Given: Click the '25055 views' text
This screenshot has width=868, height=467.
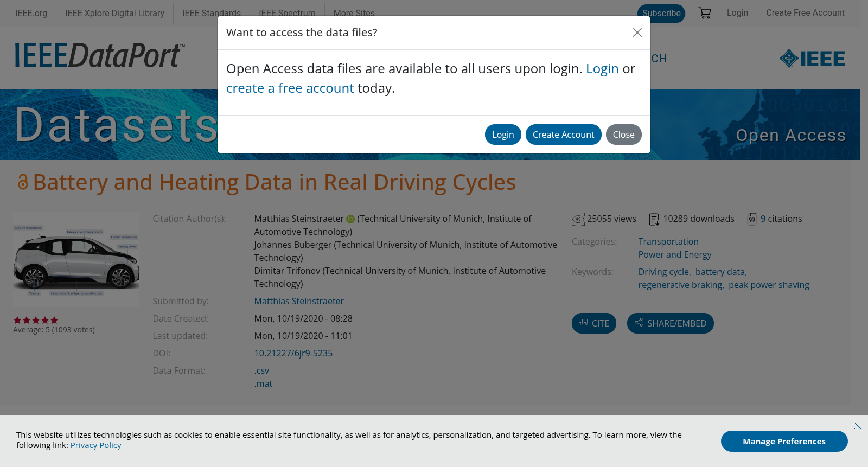Looking at the screenshot, I should pyautogui.click(x=611, y=219).
